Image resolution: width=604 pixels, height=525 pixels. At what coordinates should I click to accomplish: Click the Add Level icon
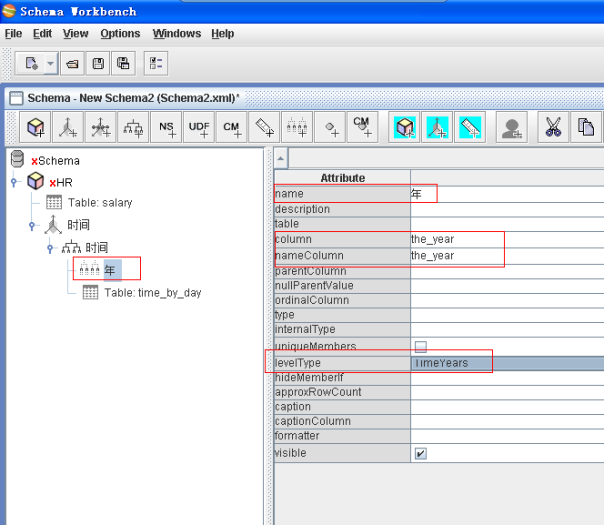pos(297,127)
